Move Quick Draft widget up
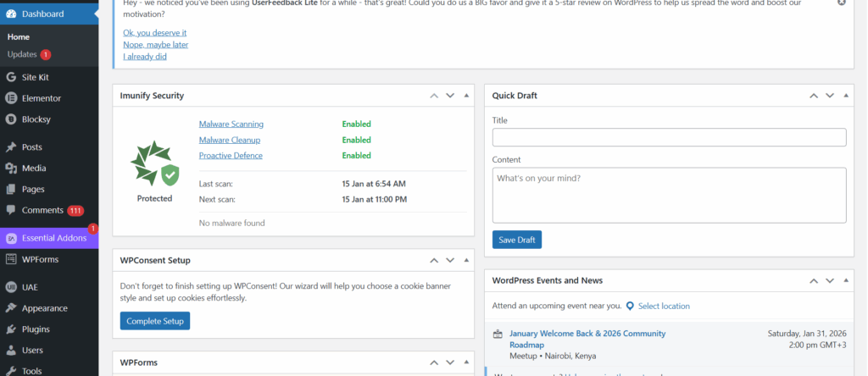The height and width of the screenshot is (376, 868). point(814,96)
